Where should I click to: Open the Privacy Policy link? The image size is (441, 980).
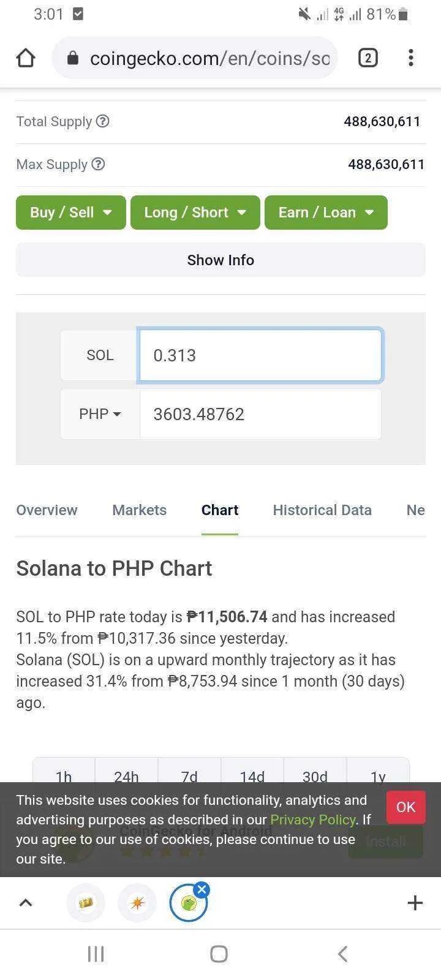tap(313, 820)
